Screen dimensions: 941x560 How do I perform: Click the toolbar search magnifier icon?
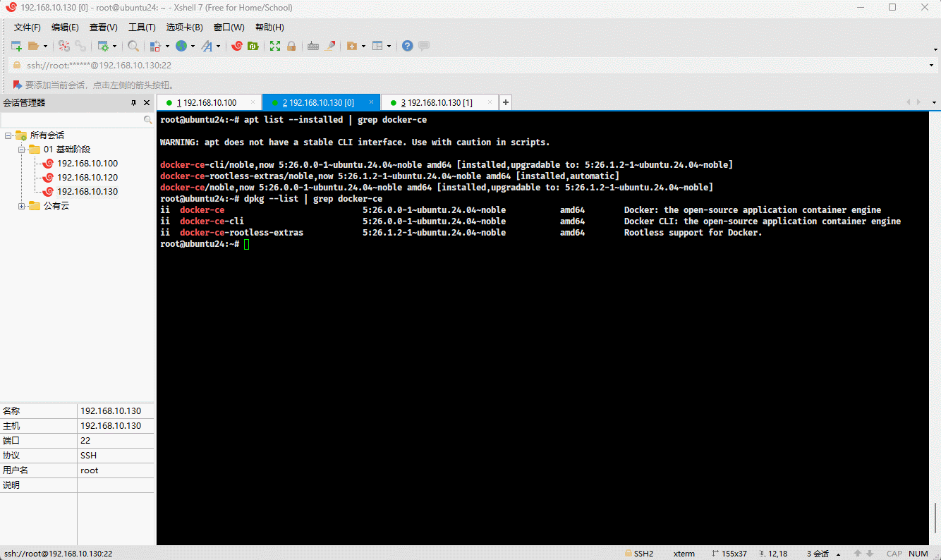pos(133,46)
